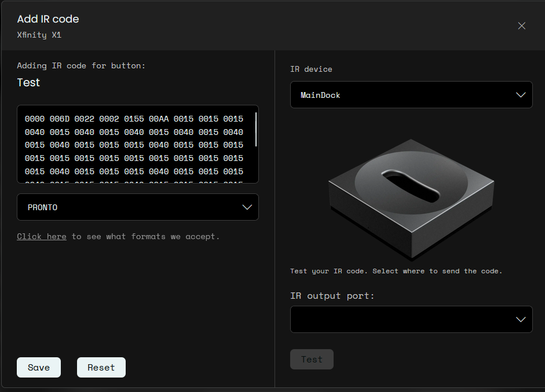Click the dock device image

[x=411, y=200]
